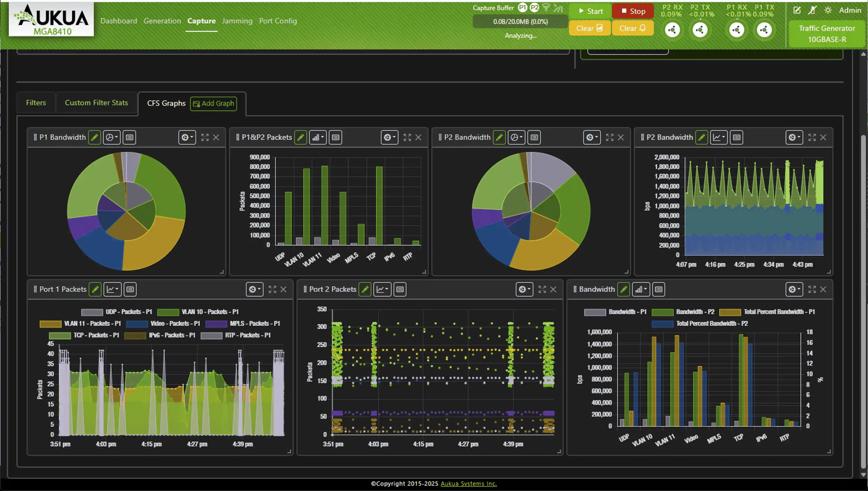This screenshot has height=491, width=868.
Task: Click the edit layout icon near Admin
Action: (x=797, y=10)
